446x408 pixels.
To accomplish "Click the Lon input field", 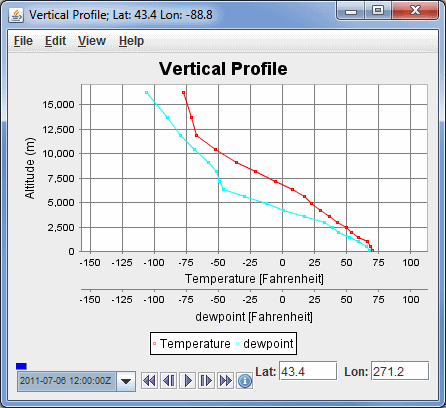I will click(400, 371).
